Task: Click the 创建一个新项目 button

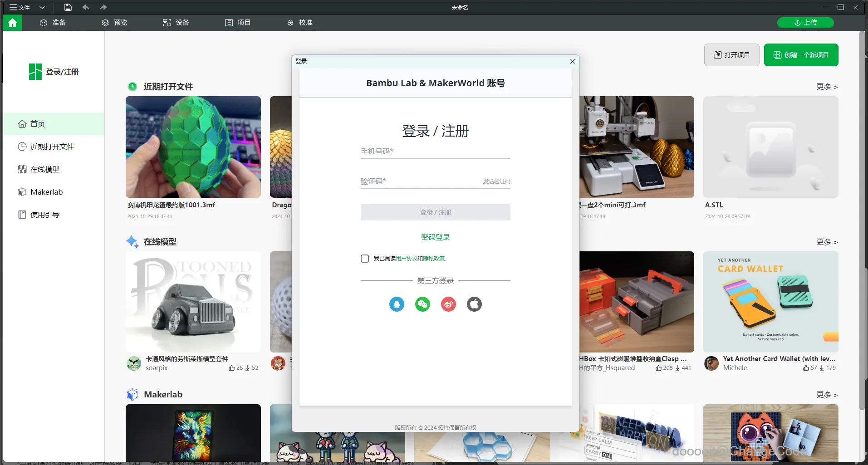Action: pos(801,54)
